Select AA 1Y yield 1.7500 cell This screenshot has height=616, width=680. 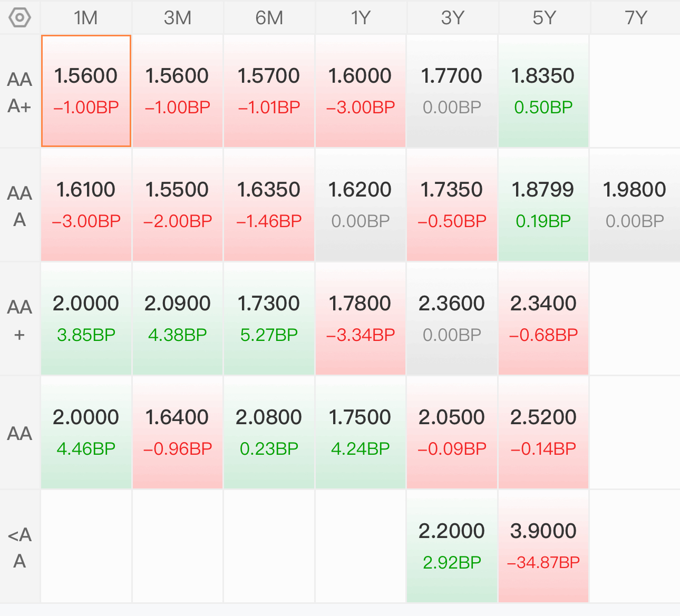click(x=361, y=433)
